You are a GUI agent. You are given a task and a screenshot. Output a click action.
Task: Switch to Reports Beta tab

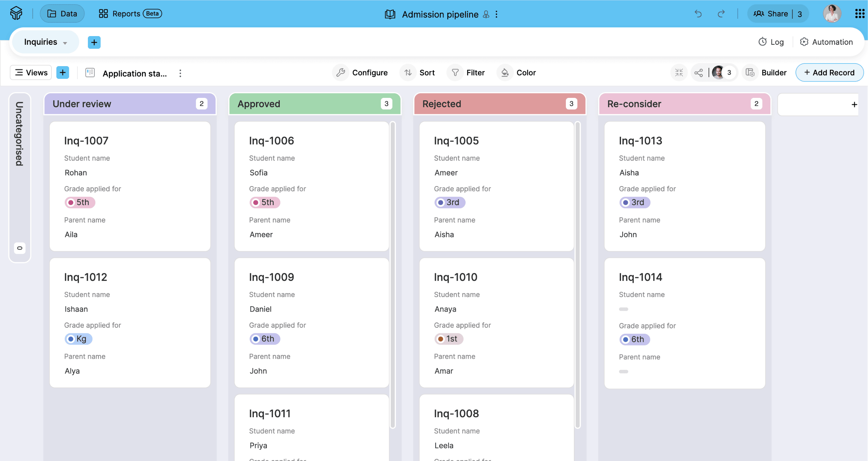click(x=130, y=13)
